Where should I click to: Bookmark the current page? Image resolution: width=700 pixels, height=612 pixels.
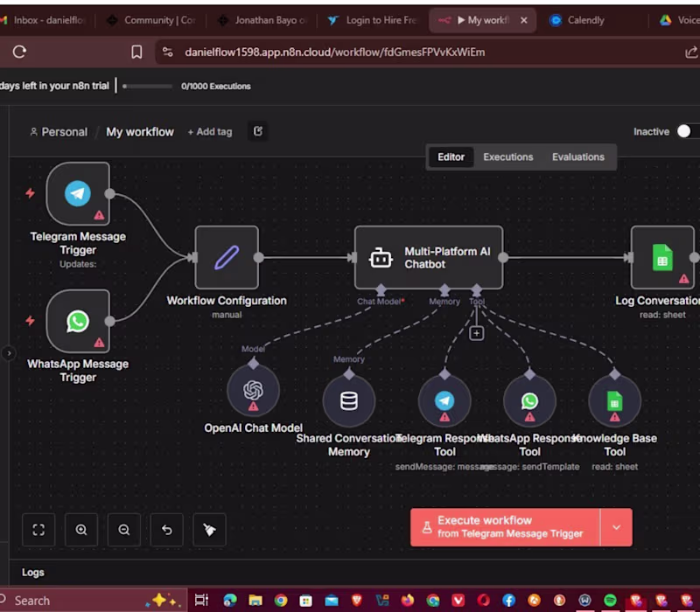[x=136, y=52]
